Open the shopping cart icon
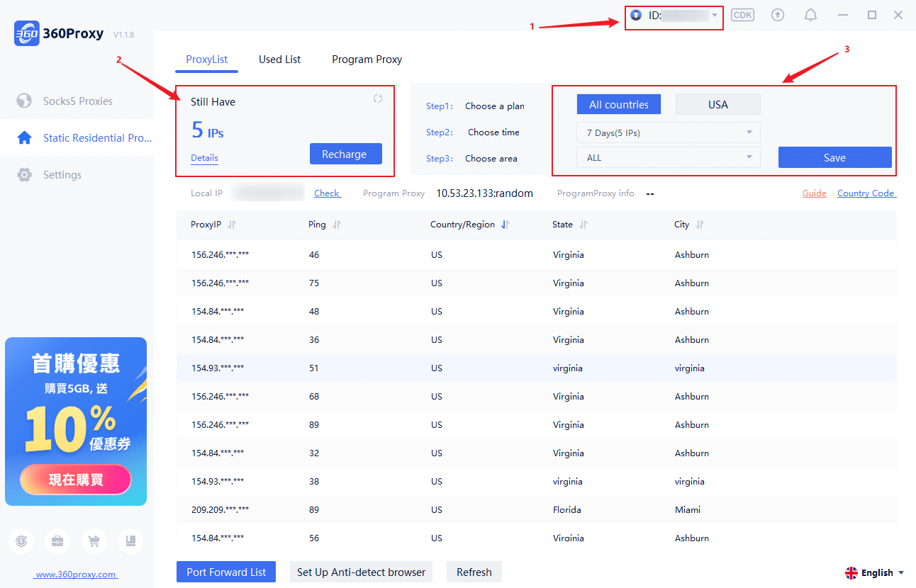 coord(94,541)
